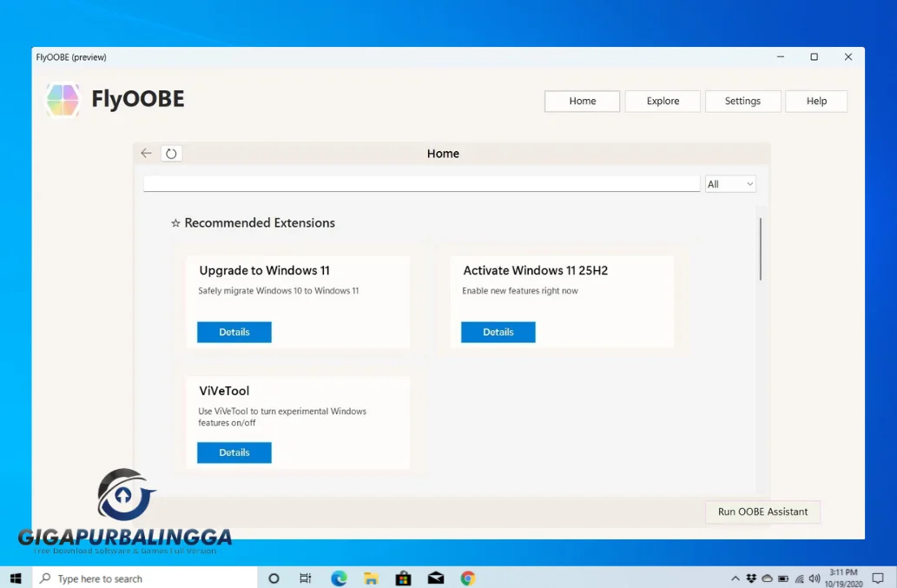Click the taskbar search box
897x588 pixels.
coord(145,578)
